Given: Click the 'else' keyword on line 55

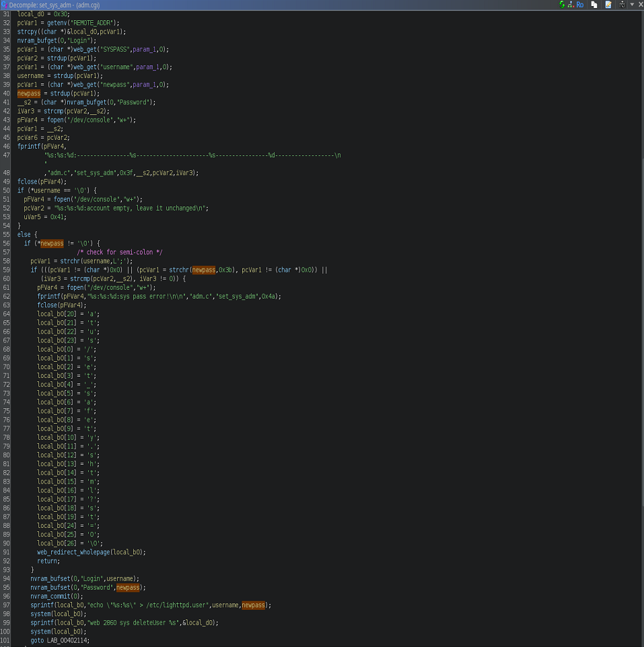Looking at the screenshot, I should (x=24, y=235).
